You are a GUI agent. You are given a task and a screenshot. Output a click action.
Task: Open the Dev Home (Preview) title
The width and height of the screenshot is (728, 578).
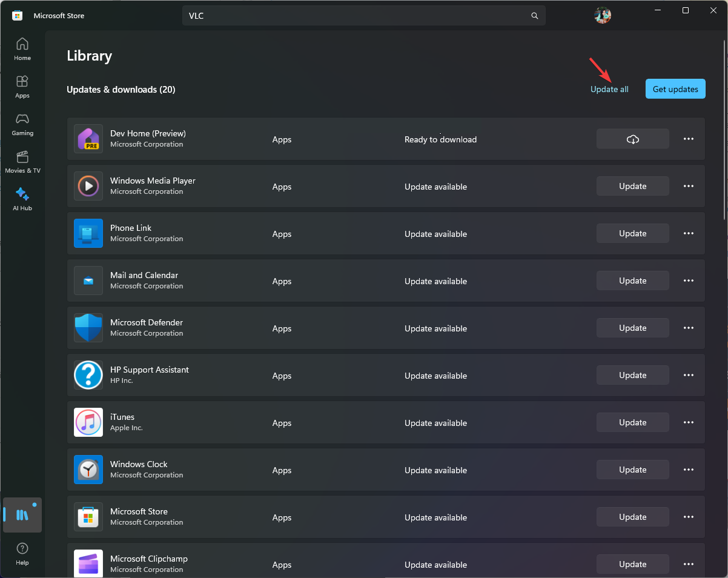[148, 133]
